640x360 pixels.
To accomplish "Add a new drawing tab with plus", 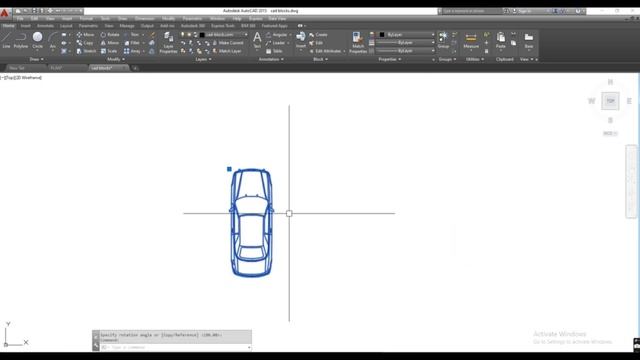I will click(135, 68).
